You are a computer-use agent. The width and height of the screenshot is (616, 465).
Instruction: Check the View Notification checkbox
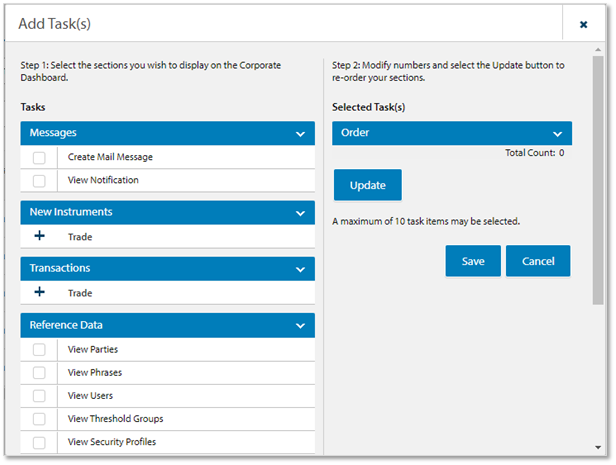(39, 181)
